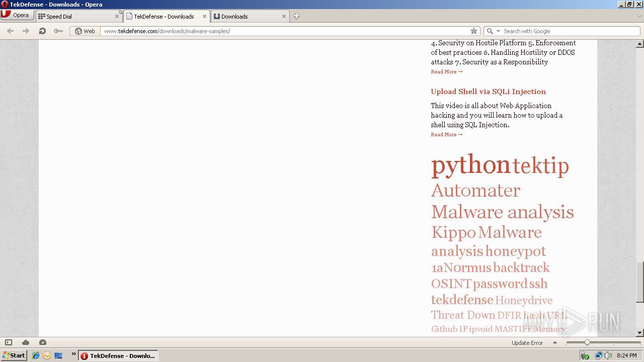
Task: Click the Update Error status
Action: pyautogui.click(x=527, y=343)
